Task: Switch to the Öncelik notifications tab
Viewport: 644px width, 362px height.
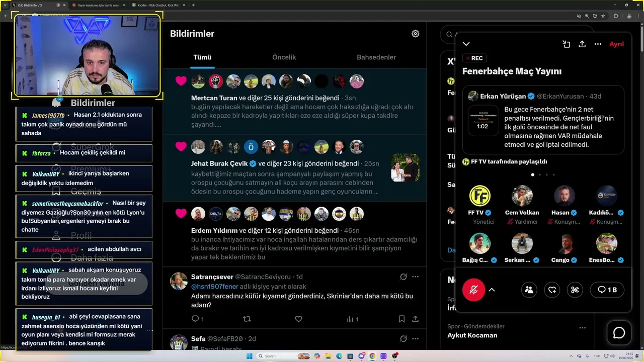Action: [284, 57]
